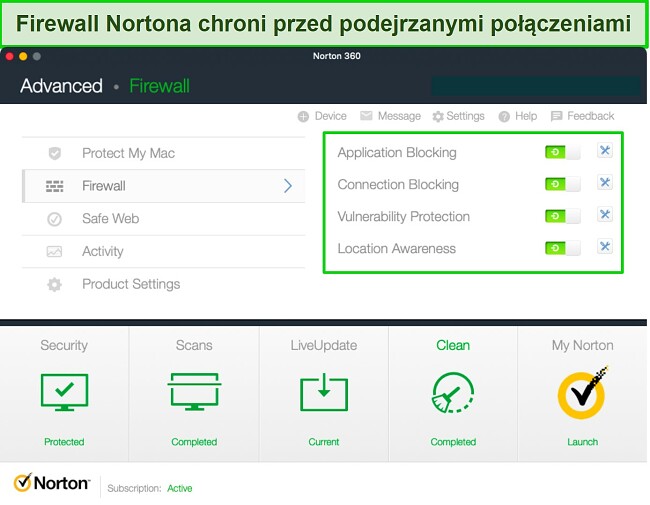The height and width of the screenshot is (505, 650).
Task: Click Norton 360 window title
Action: [337, 56]
